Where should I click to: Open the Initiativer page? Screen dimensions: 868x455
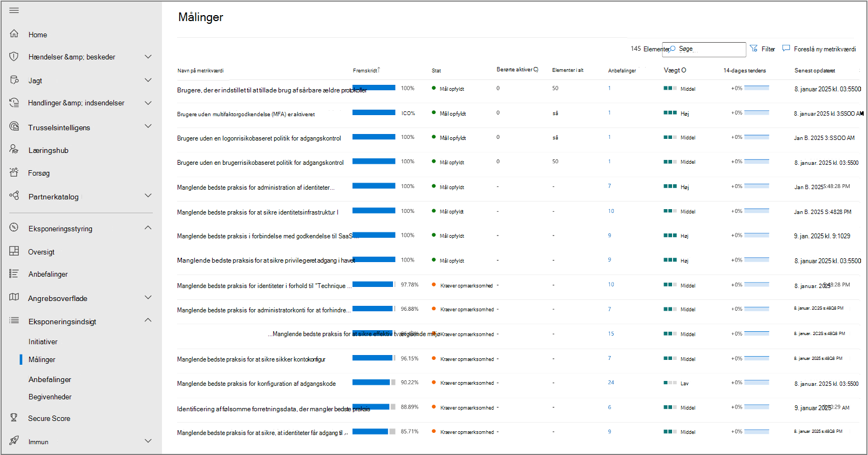click(43, 342)
